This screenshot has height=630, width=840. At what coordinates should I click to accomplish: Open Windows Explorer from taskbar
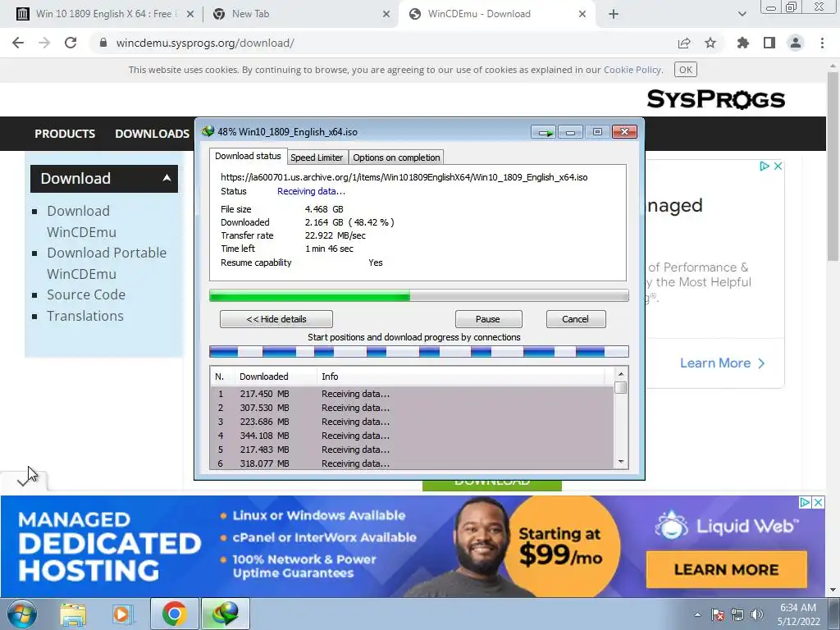tap(73, 614)
